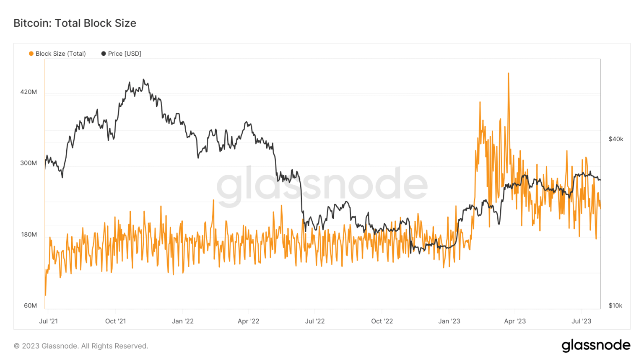
Task: Select the Apr '22 x-axis label
Action: pos(249,321)
